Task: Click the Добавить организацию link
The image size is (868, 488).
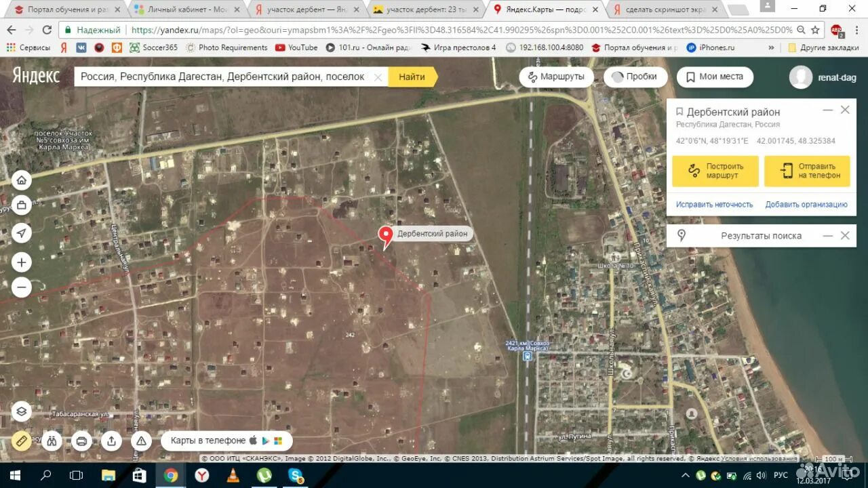Action: click(806, 204)
